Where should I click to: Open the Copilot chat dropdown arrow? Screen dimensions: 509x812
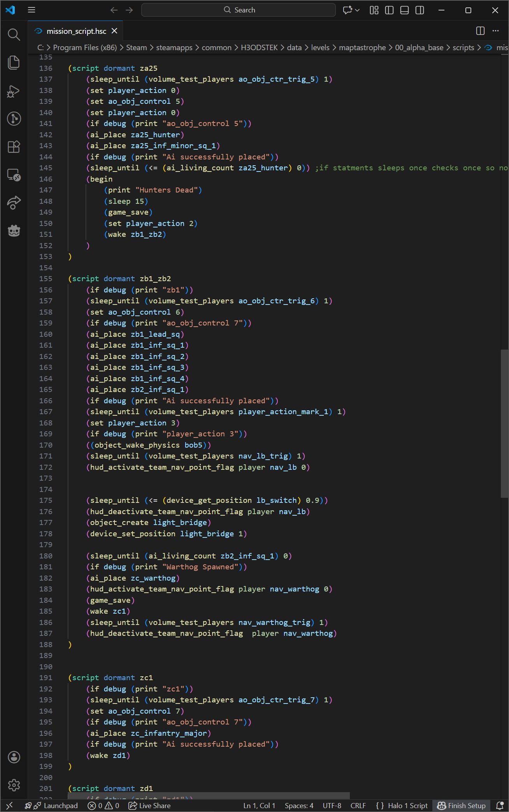(357, 10)
